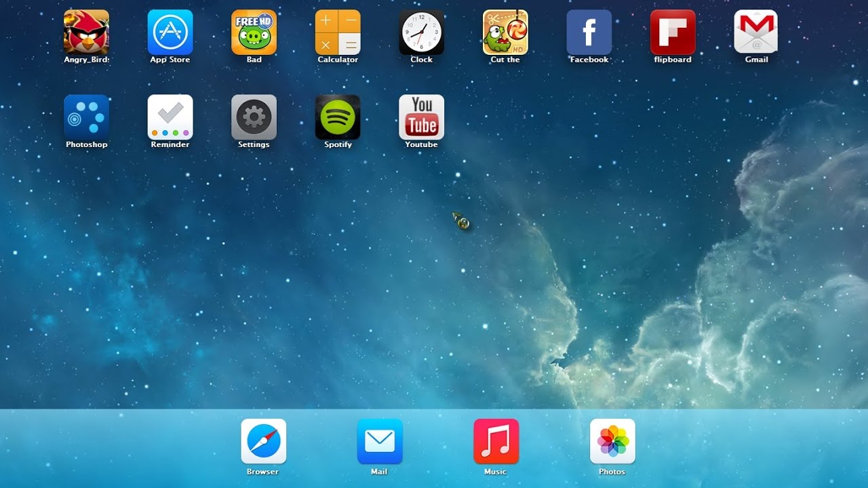Open the Facebook app

point(589,32)
